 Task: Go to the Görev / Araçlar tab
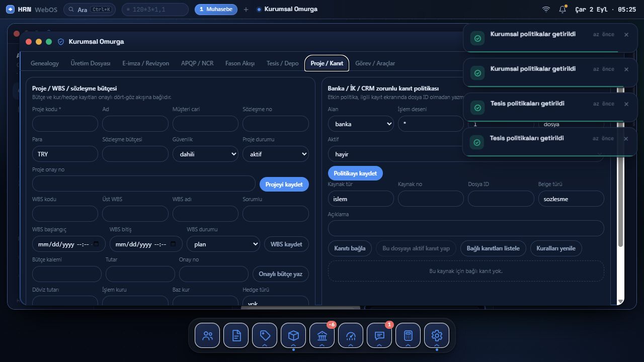pyautogui.click(x=375, y=63)
